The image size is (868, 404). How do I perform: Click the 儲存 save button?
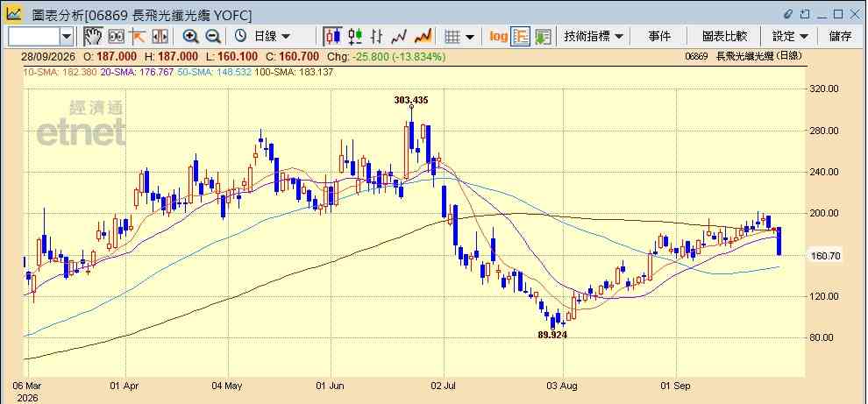pos(840,37)
